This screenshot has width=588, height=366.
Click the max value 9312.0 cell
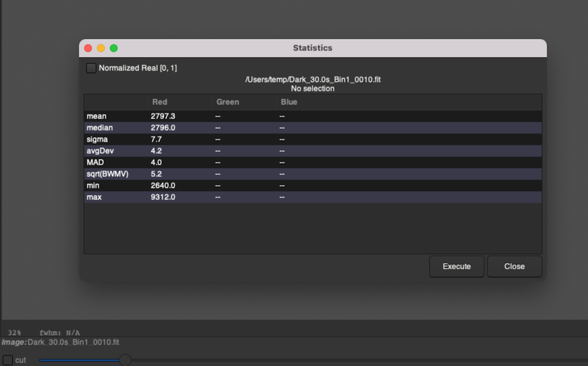(163, 197)
